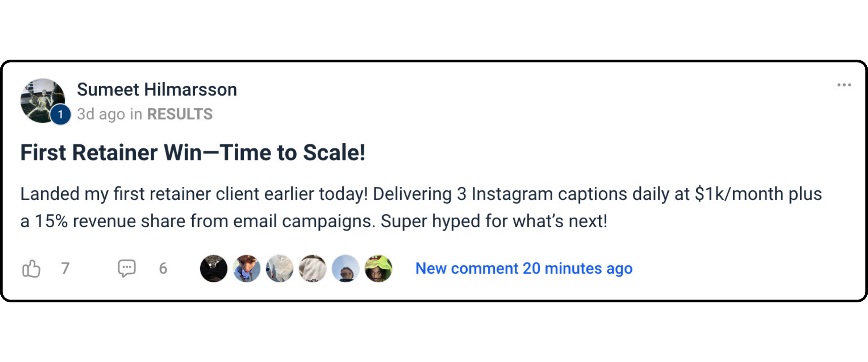868x362 pixels.
Task: Click the fourth commenter avatar with white fabric
Action: pyautogui.click(x=313, y=269)
